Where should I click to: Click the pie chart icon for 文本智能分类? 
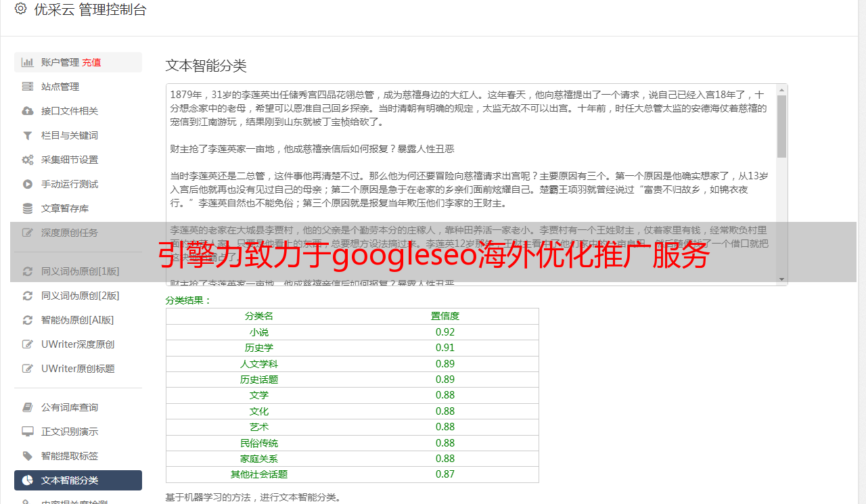[28, 480]
